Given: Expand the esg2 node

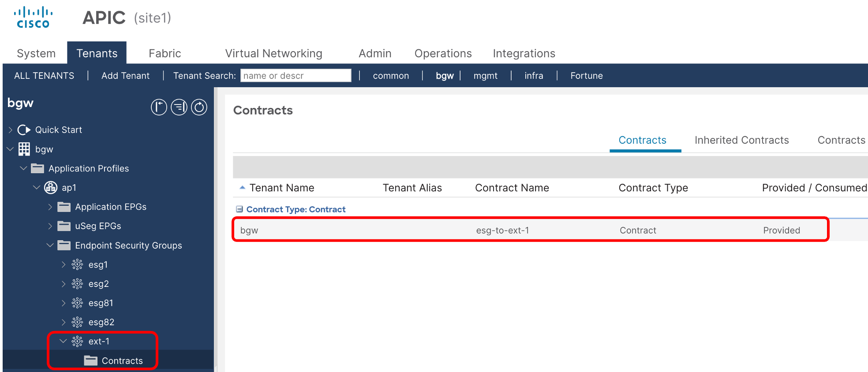Looking at the screenshot, I should 64,284.
